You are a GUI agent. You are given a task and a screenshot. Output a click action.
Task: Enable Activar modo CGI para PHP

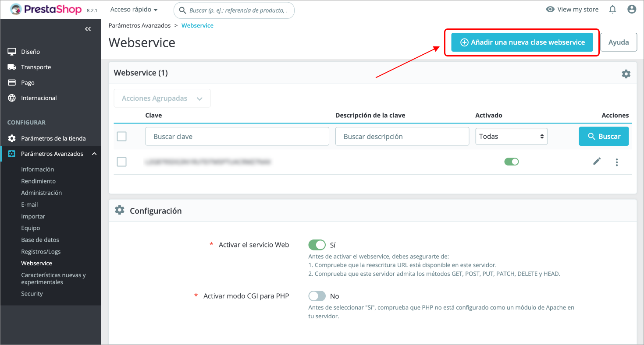(317, 296)
